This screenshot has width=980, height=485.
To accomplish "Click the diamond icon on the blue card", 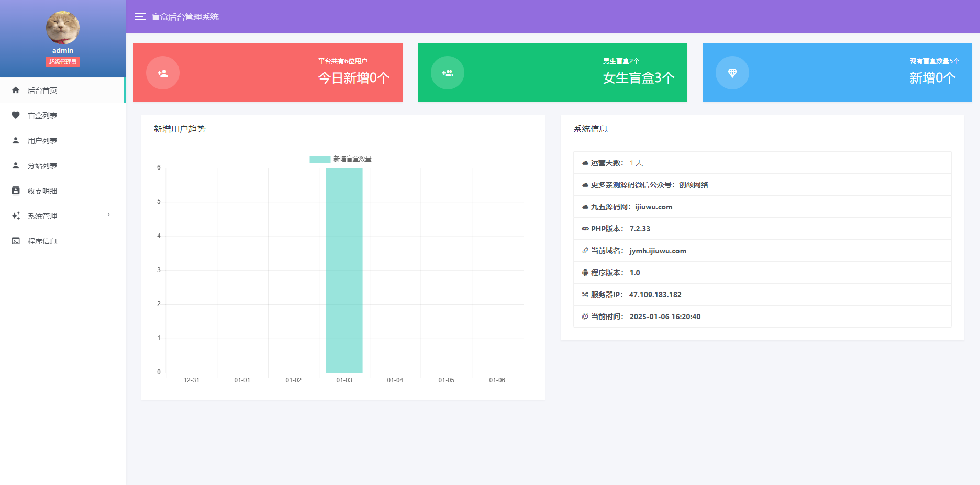I will click(x=732, y=73).
